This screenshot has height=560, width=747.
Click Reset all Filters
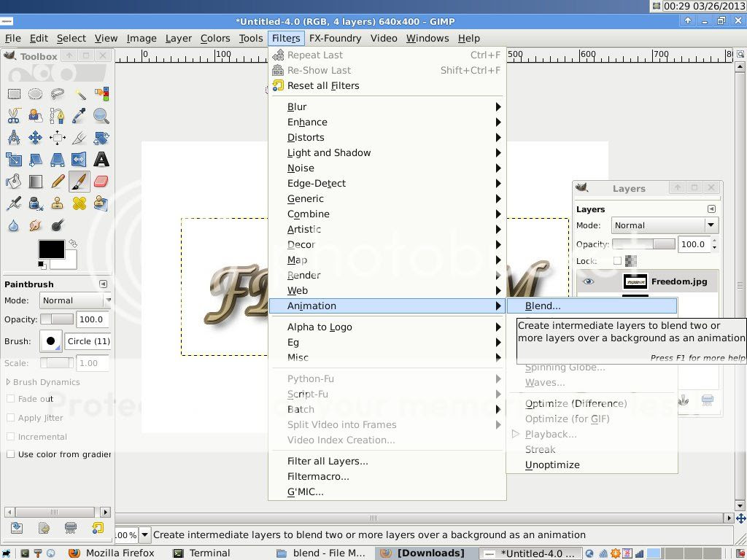click(323, 85)
